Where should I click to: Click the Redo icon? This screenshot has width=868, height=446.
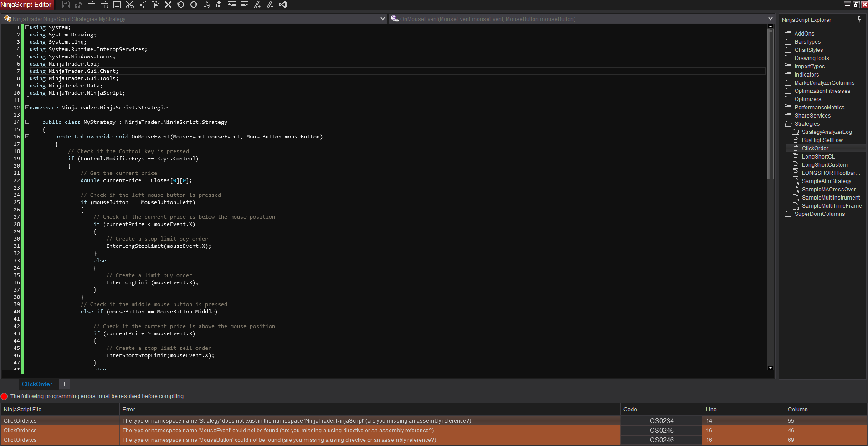[194, 5]
